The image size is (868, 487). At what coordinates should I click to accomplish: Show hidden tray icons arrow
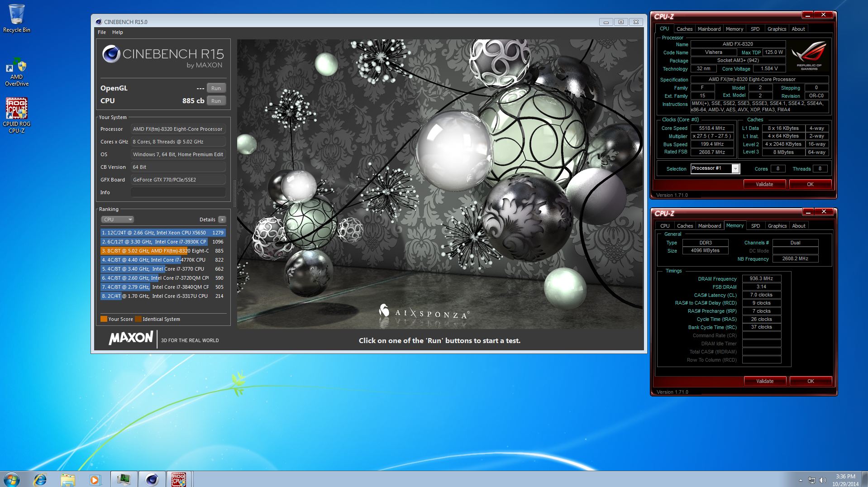coord(801,480)
